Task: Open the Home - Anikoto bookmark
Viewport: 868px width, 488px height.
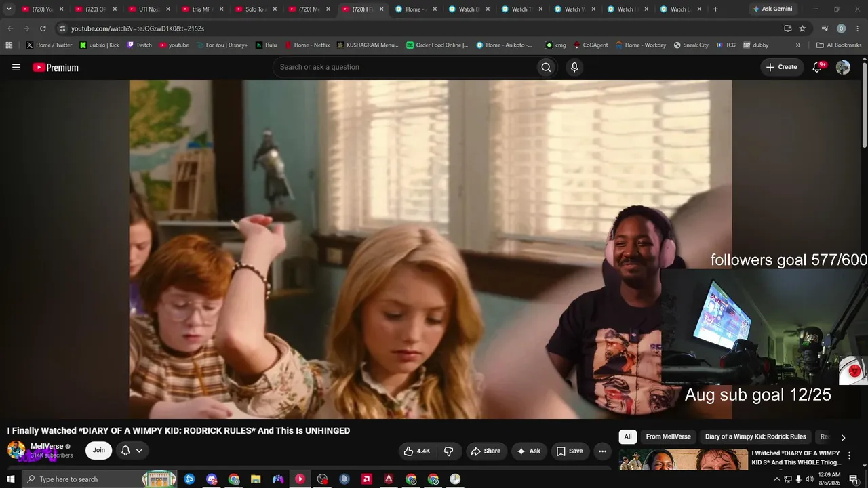Action: [x=505, y=45]
